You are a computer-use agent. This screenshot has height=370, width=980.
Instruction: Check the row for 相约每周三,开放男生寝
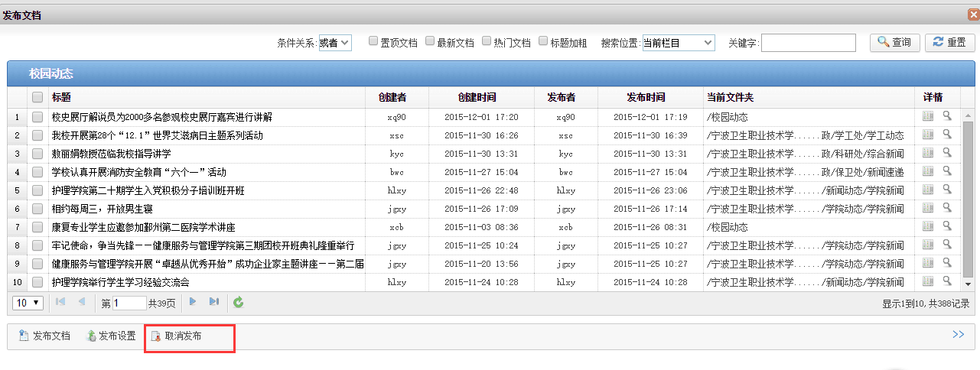point(37,209)
